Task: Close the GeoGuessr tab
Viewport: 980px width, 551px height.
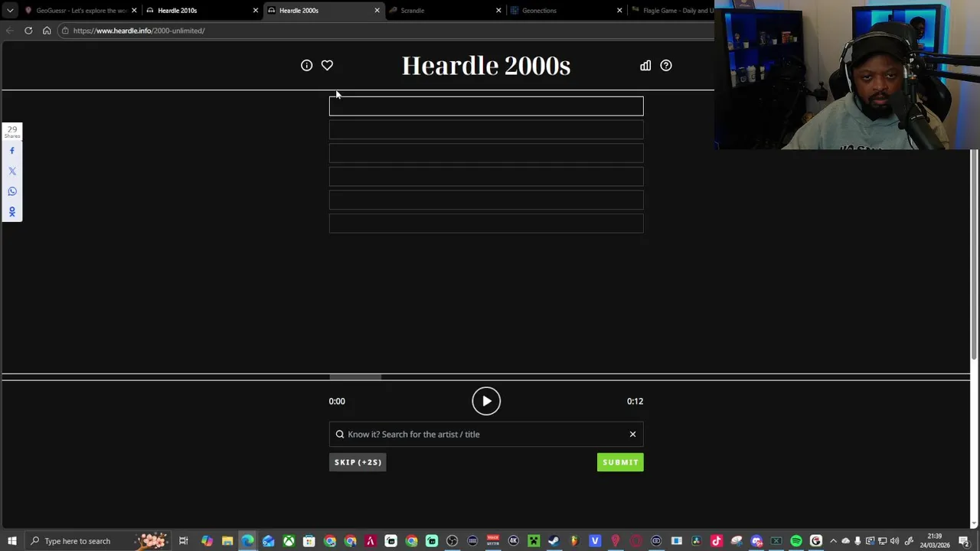Action: (x=134, y=11)
